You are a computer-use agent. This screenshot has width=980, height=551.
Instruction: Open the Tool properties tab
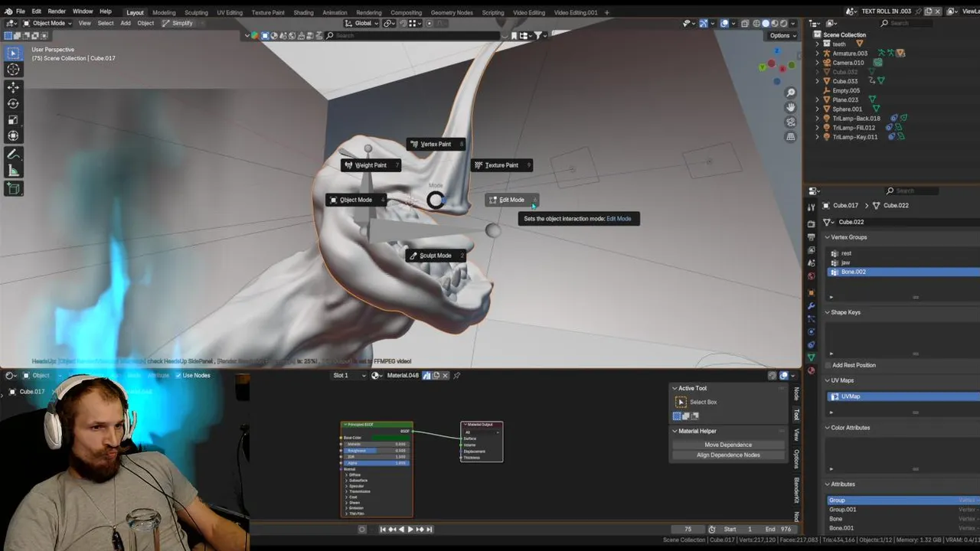[811, 207]
